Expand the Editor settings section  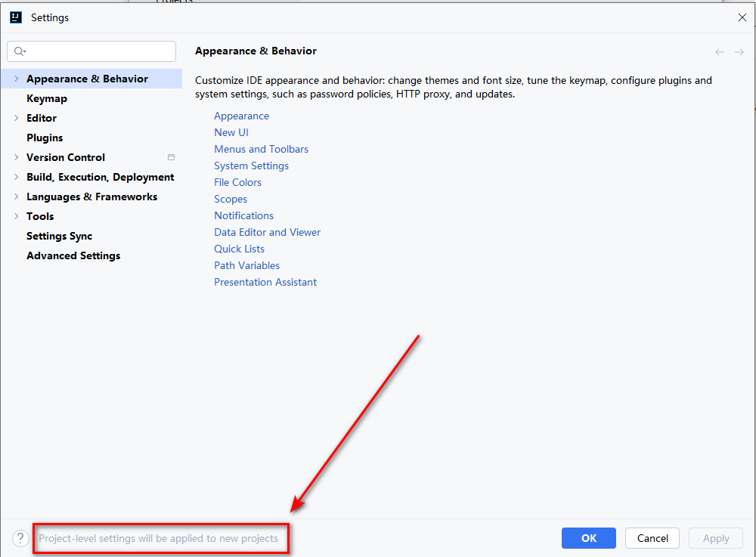17,118
